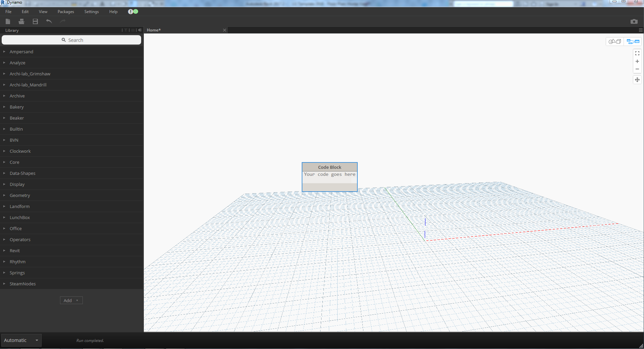Click the Add button below the library
The height and width of the screenshot is (349, 644).
click(71, 300)
